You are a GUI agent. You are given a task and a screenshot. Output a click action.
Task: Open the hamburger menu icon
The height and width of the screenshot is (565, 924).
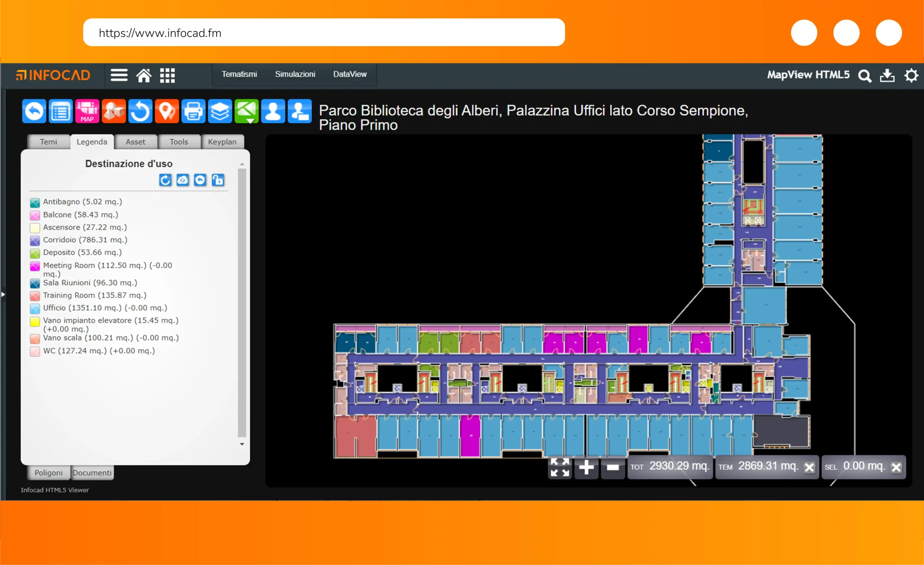(119, 75)
